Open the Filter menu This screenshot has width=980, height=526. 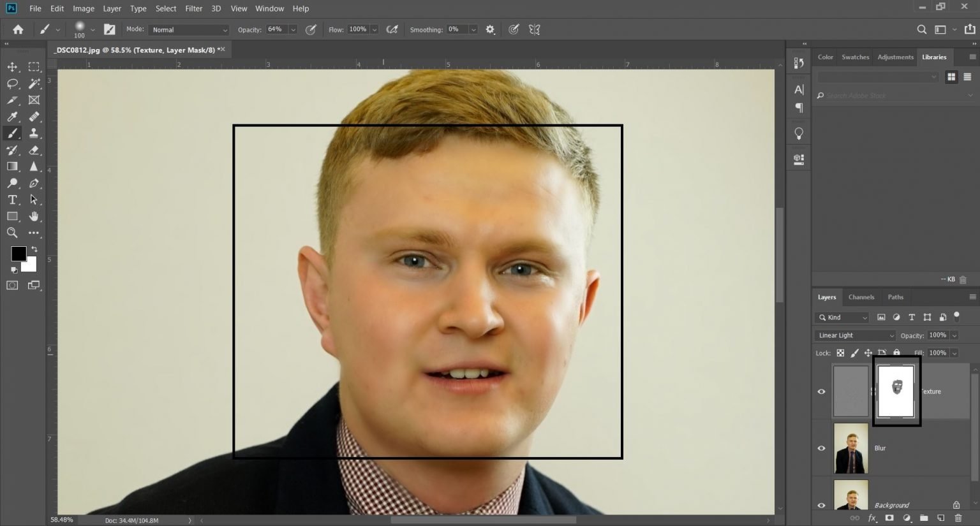pyautogui.click(x=193, y=8)
